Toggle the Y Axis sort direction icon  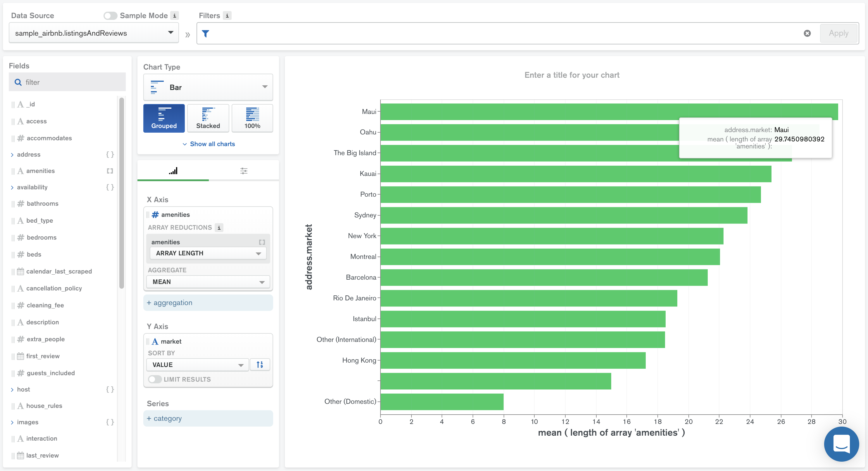point(259,365)
